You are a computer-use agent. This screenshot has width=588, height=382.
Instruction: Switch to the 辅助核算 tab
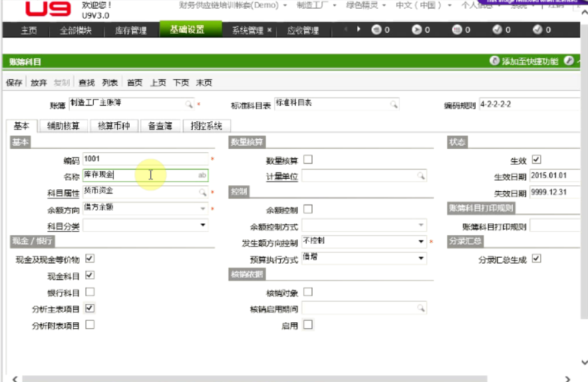tap(63, 126)
